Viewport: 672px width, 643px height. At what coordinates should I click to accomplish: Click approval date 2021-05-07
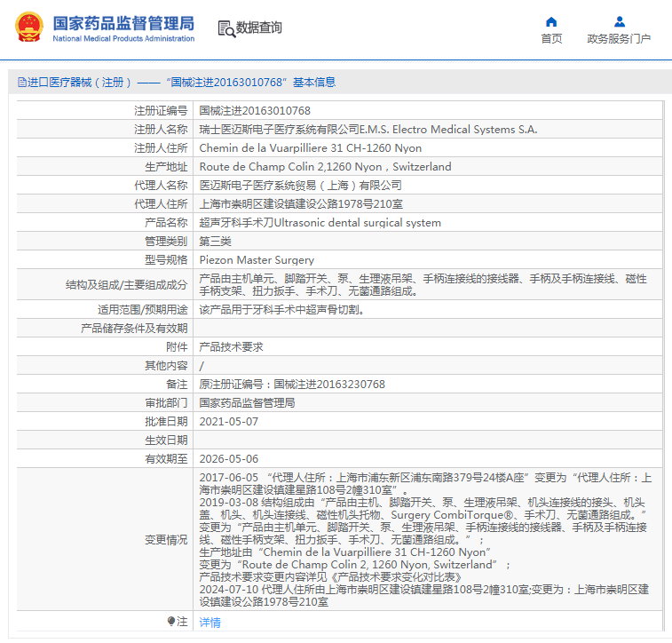coord(229,422)
